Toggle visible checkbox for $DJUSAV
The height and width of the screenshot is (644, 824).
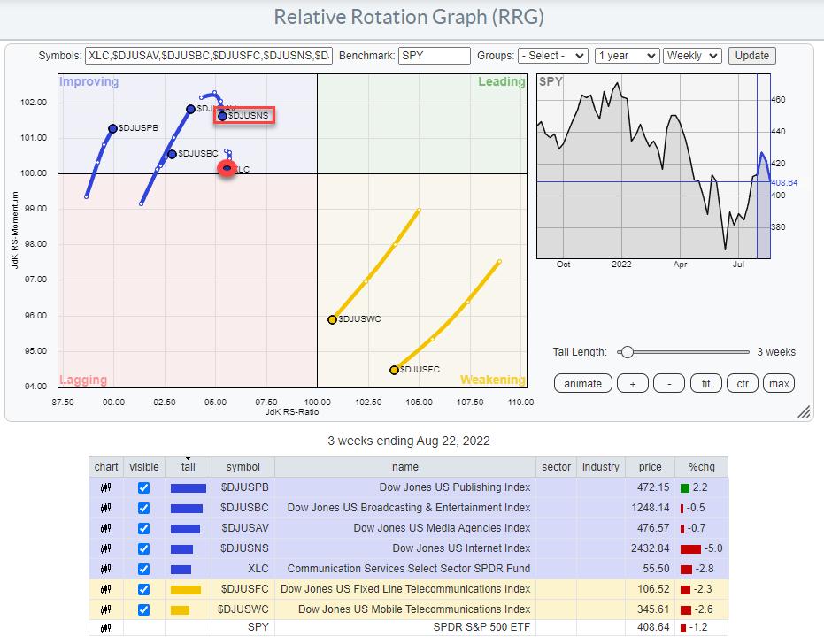(144, 528)
